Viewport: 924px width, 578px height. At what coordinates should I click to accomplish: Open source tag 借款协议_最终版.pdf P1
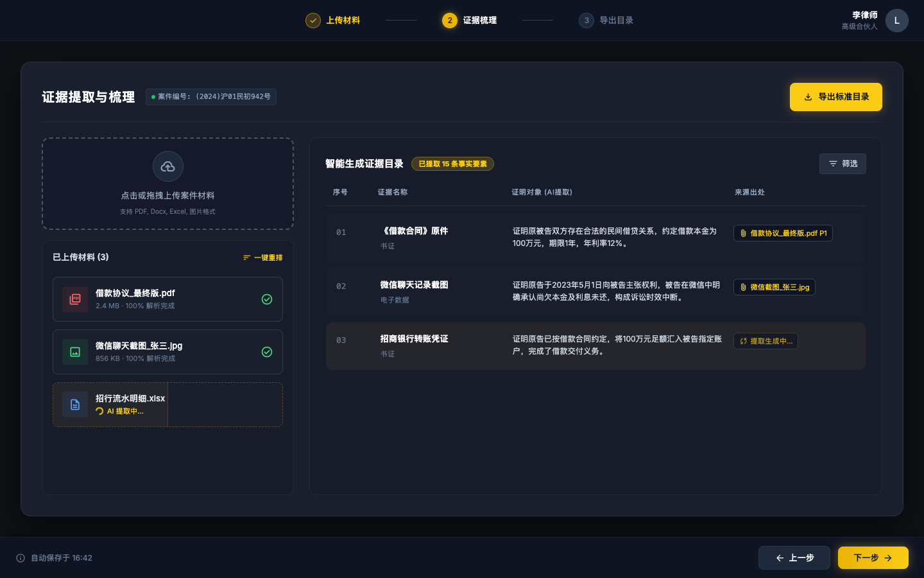tap(783, 233)
